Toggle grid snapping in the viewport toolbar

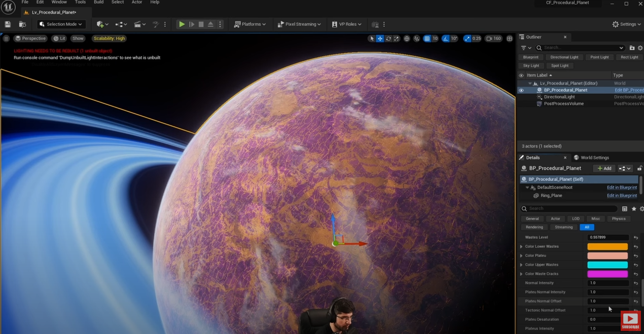click(427, 39)
